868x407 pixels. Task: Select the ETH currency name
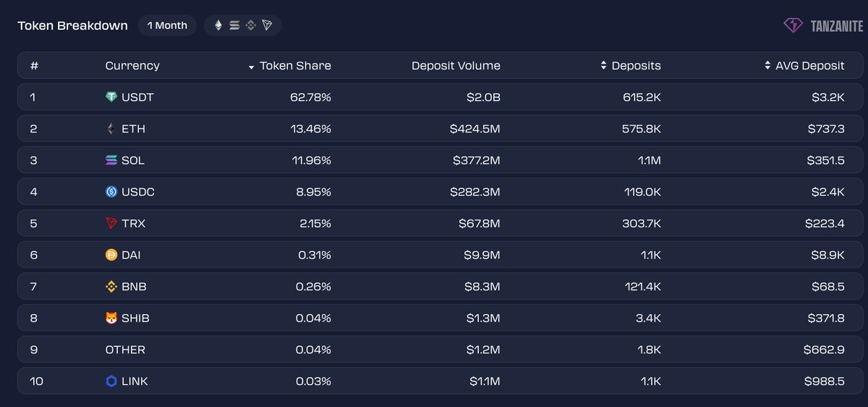(133, 129)
